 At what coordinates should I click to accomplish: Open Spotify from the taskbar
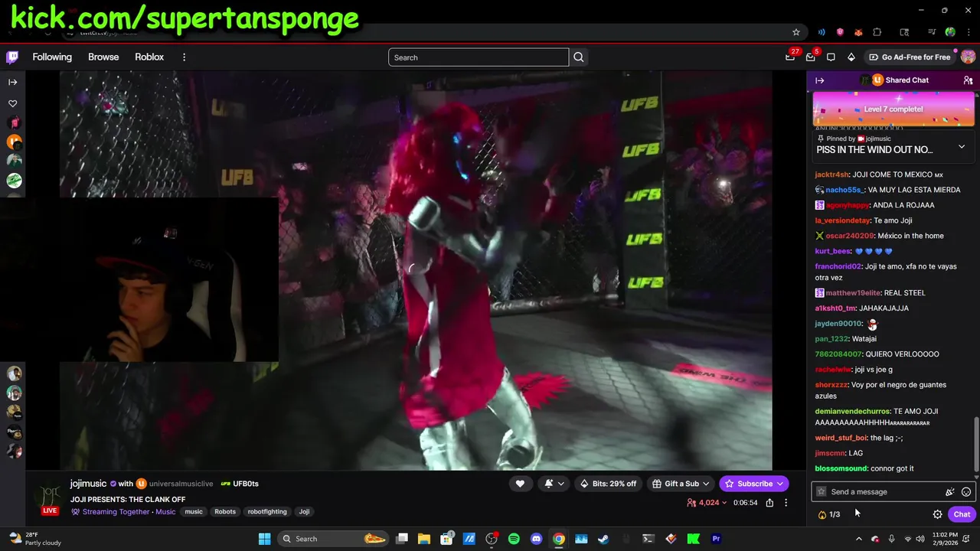click(514, 539)
